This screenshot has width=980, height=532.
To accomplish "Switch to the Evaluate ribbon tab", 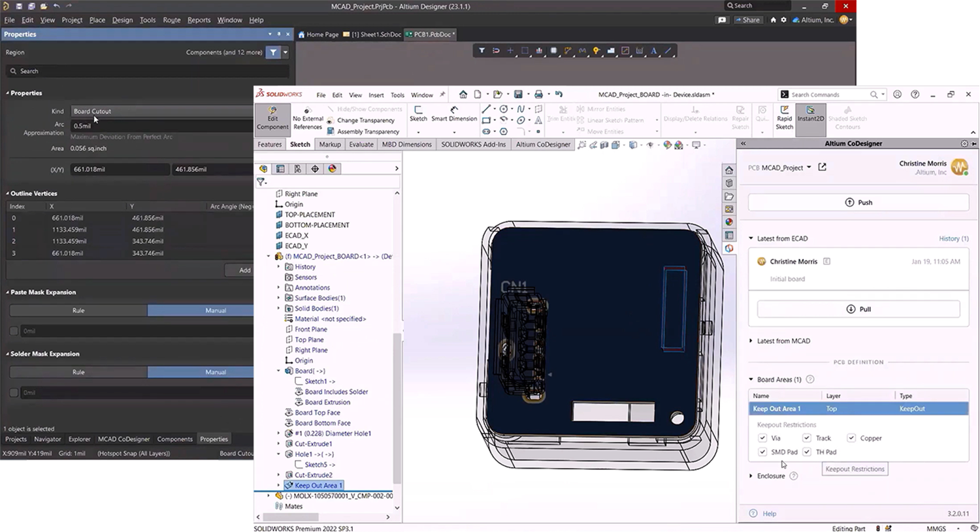I will (x=361, y=144).
